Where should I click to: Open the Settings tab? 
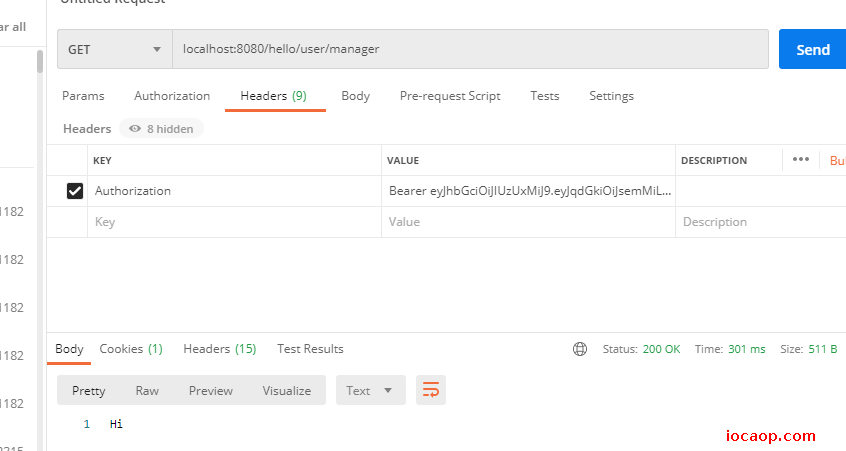pyautogui.click(x=611, y=96)
